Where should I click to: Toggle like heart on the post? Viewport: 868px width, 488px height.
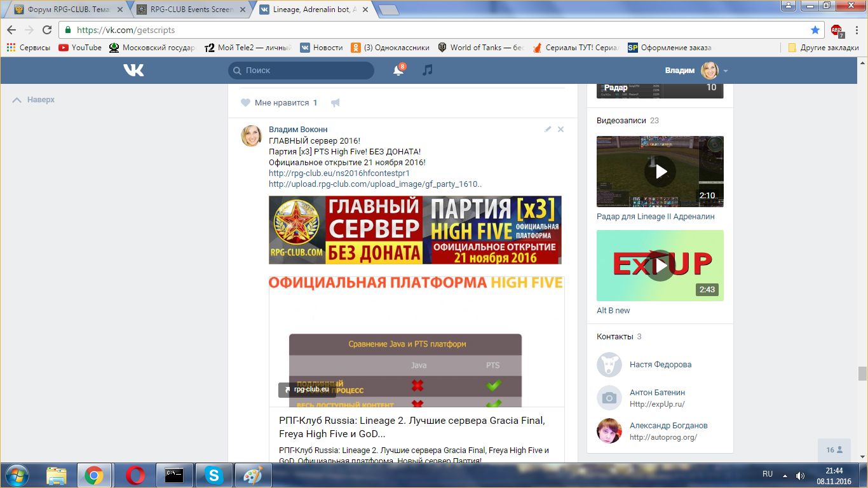tap(245, 103)
